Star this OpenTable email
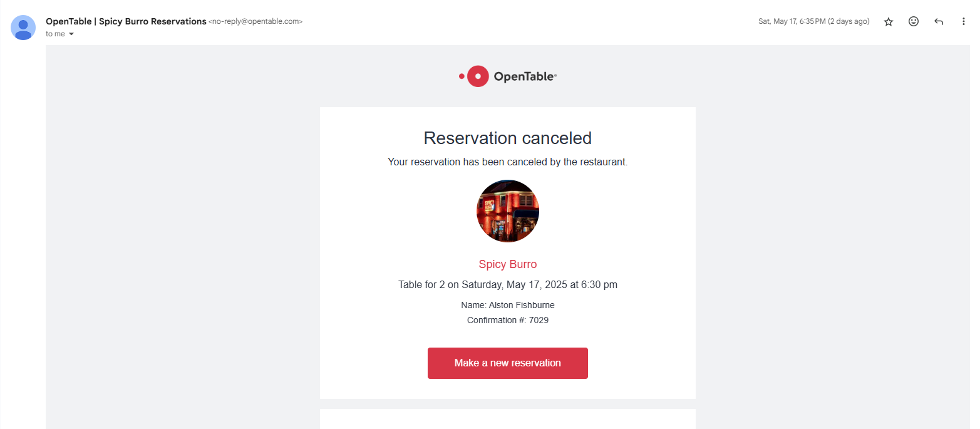980x429 pixels. 888,22
